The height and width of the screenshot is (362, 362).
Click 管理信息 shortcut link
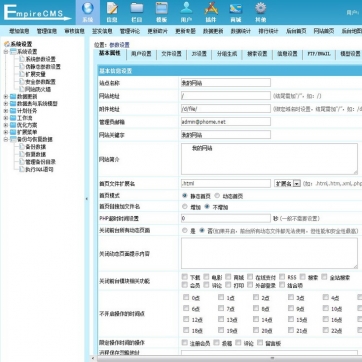(x=47, y=31)
